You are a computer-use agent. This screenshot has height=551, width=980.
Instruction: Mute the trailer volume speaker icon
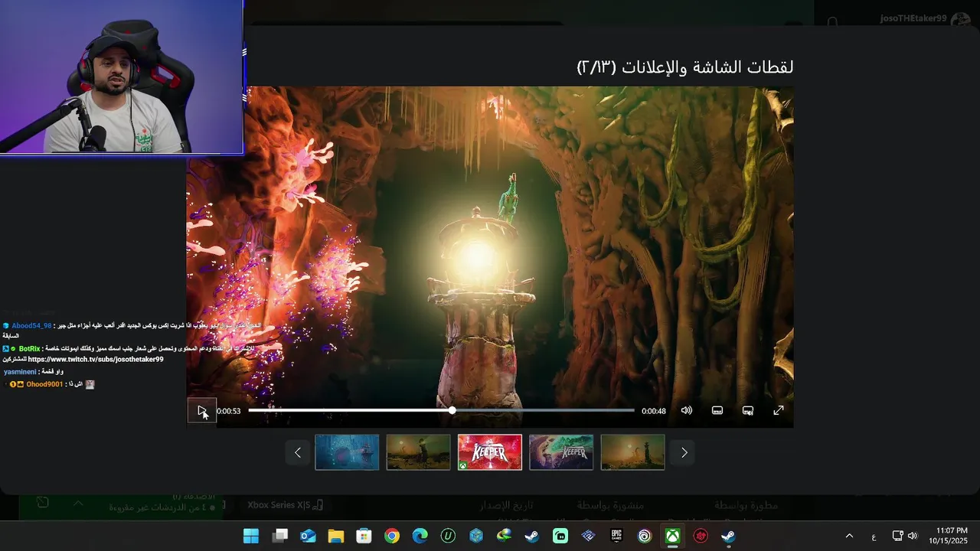tap(687, 411)
